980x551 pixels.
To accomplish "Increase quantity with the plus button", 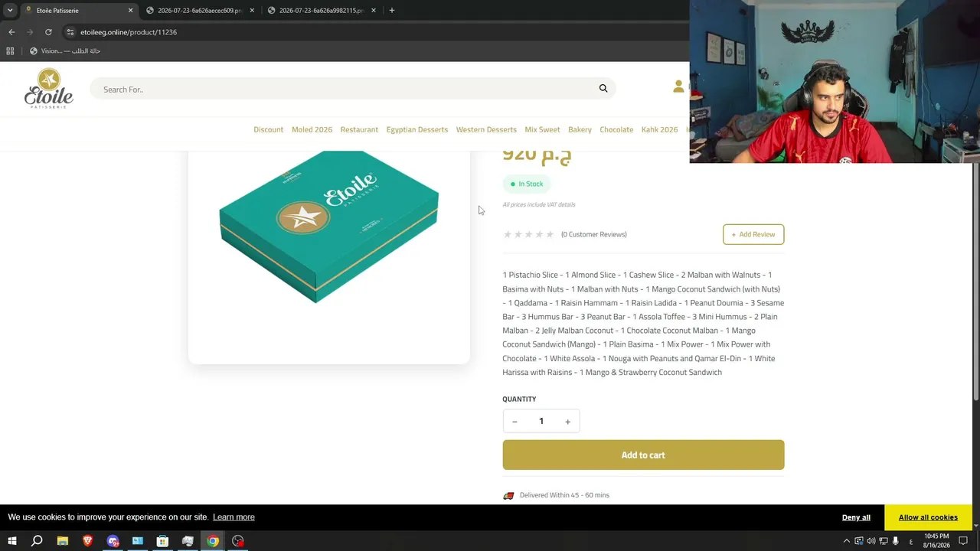I will coord(567,421).
